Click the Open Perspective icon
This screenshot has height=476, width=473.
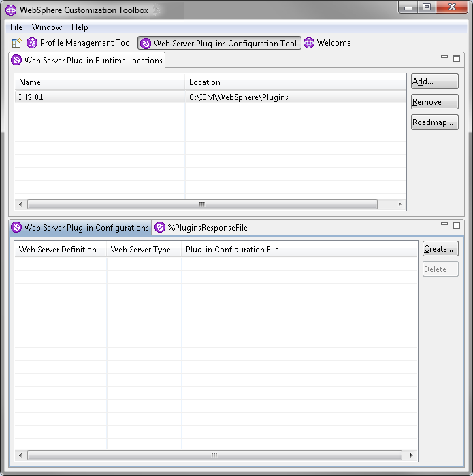[17, 43]
